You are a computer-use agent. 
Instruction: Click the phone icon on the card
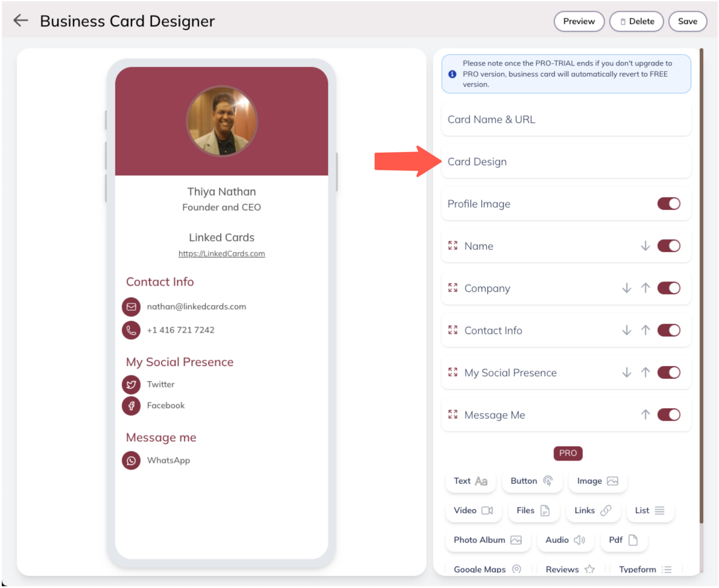131,330
